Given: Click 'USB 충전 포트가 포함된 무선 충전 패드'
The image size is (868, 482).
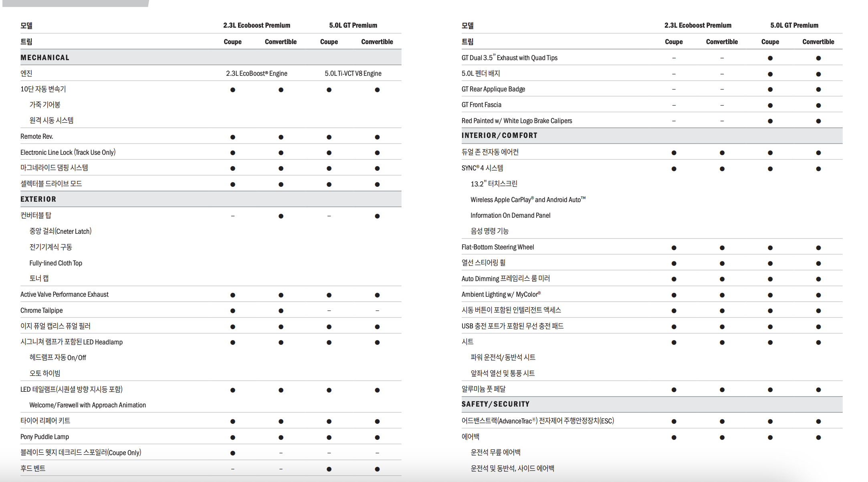Looking at the screenshot, I should (513, 326).
